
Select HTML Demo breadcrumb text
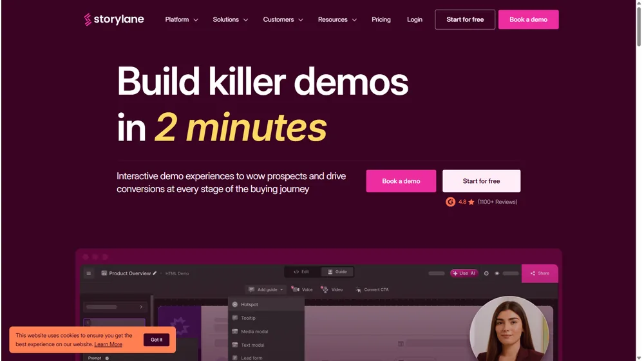[x=177, y=273]
